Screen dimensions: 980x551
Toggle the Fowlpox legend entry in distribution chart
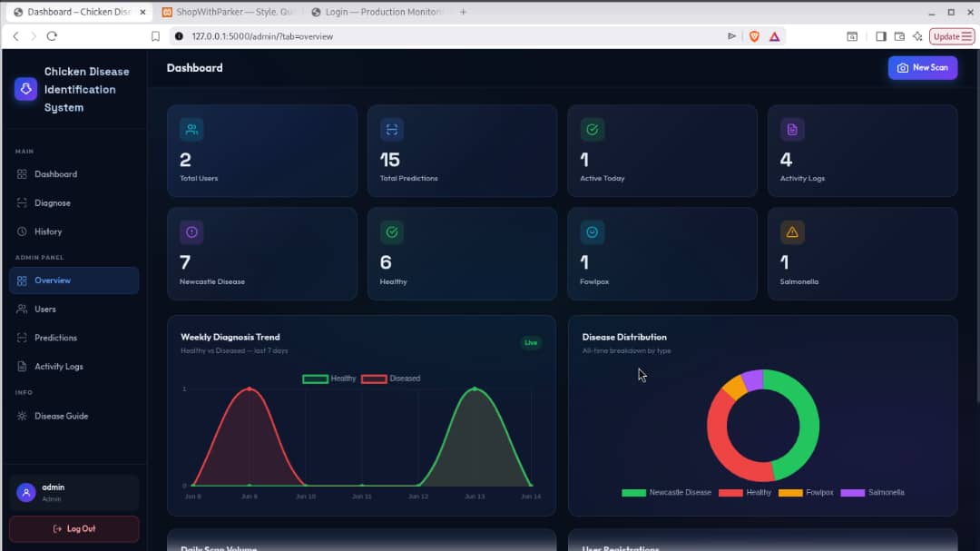tap(807, 493)
